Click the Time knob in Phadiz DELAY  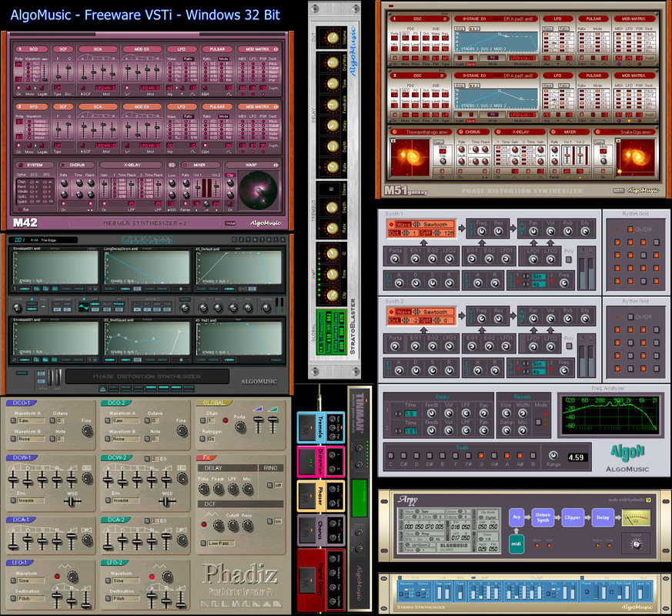[204, 489]
